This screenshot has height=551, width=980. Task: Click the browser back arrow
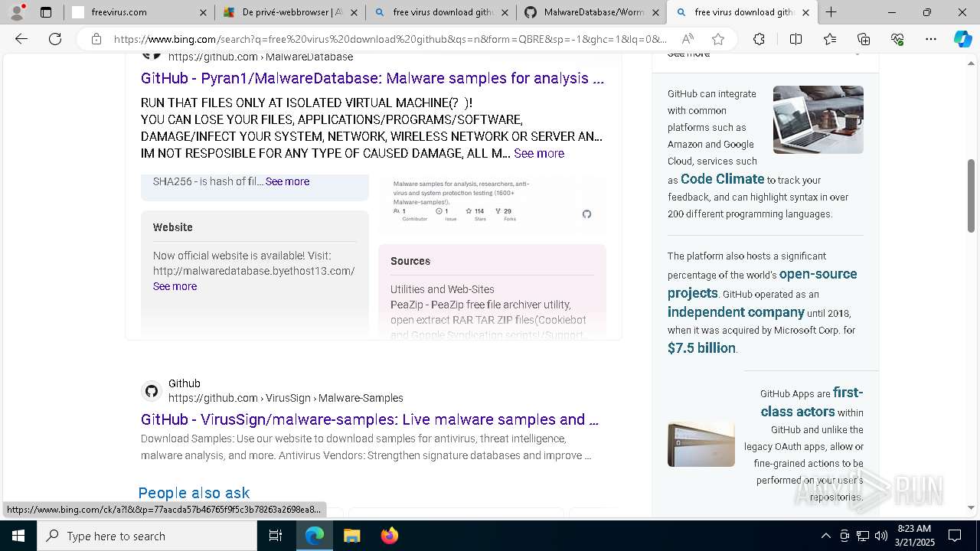point(21,39)
